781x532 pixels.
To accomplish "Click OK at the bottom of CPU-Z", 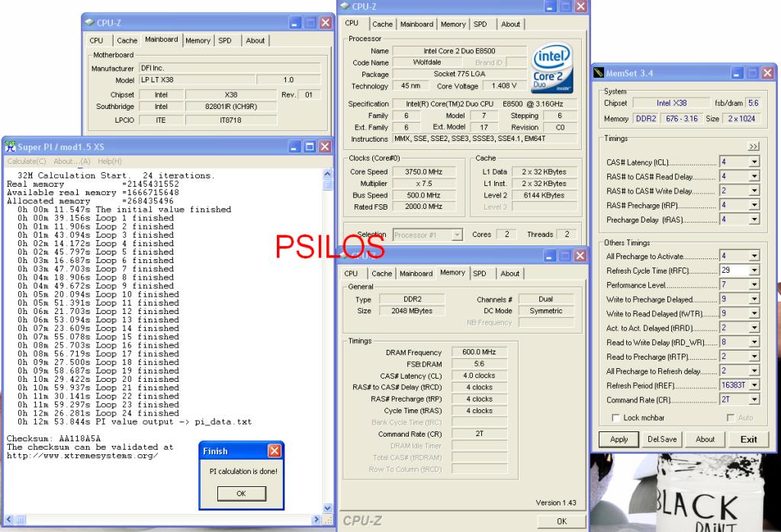I will [x=561, y=521].
